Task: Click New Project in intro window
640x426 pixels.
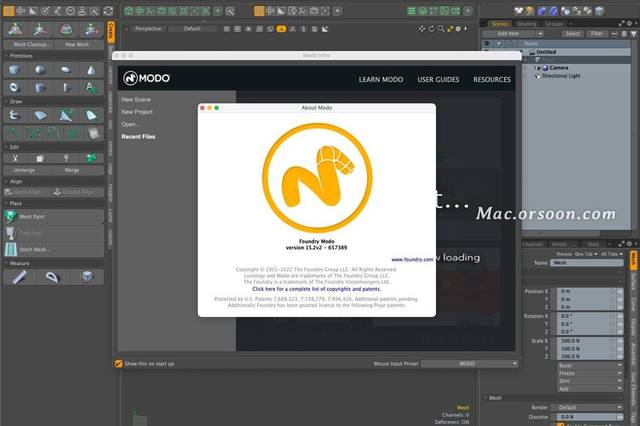Action: (137, 112)
